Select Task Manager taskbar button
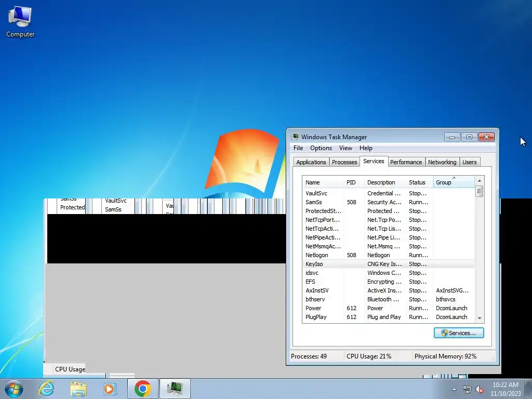This screenshot has height=399, width=532. (x=175, y=389)
